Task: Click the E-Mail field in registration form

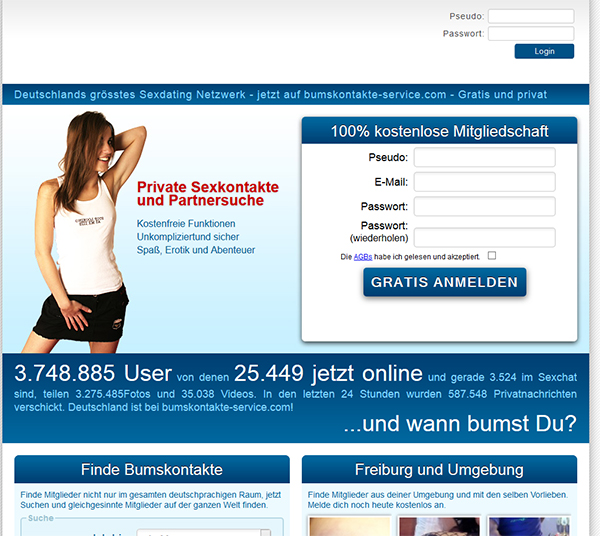Action: (x=484, y=182)
